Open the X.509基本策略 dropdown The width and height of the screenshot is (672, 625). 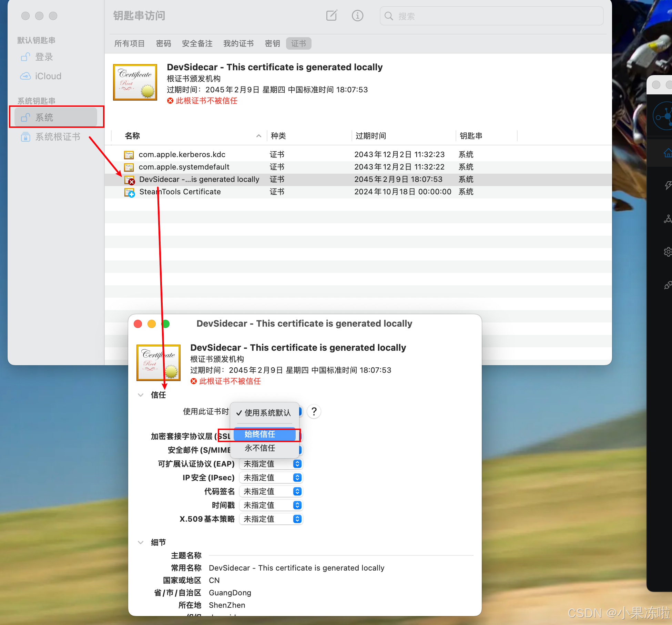pos(271,519)
